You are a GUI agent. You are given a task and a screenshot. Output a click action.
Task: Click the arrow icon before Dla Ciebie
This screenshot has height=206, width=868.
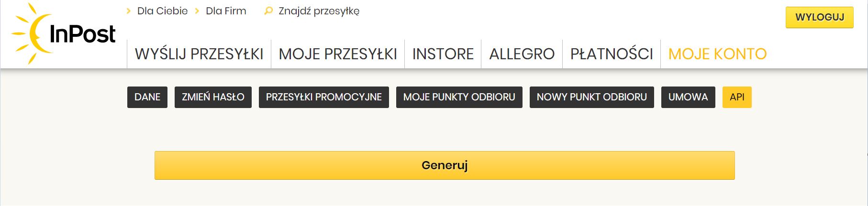129,11
